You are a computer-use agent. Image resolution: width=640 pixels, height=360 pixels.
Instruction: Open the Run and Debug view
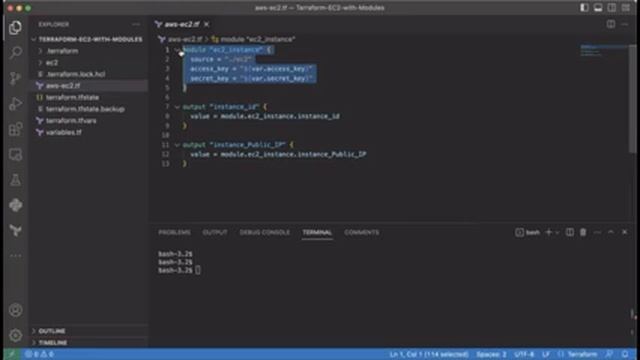(x=16, y=104)
